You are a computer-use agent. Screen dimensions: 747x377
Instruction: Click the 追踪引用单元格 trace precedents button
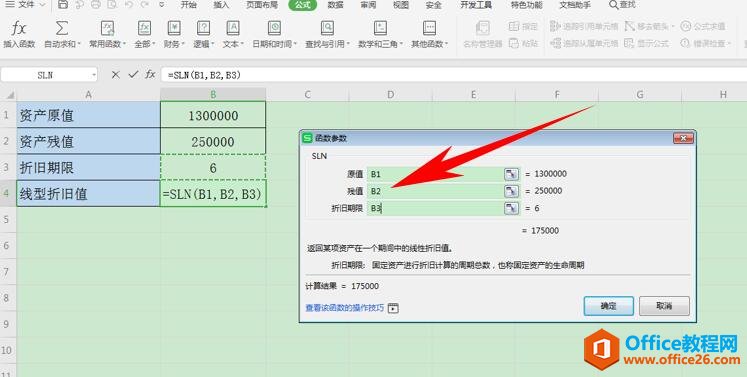click(x=584, y=26)
